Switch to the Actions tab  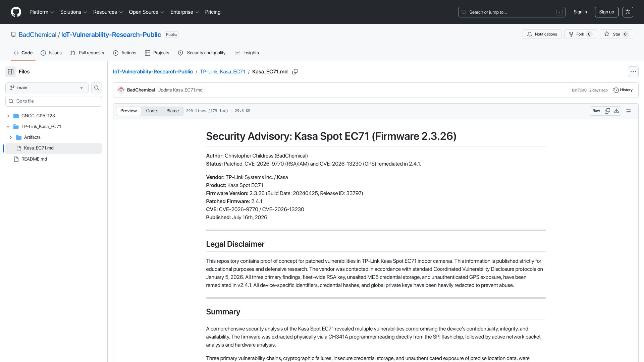coord(125,53)
